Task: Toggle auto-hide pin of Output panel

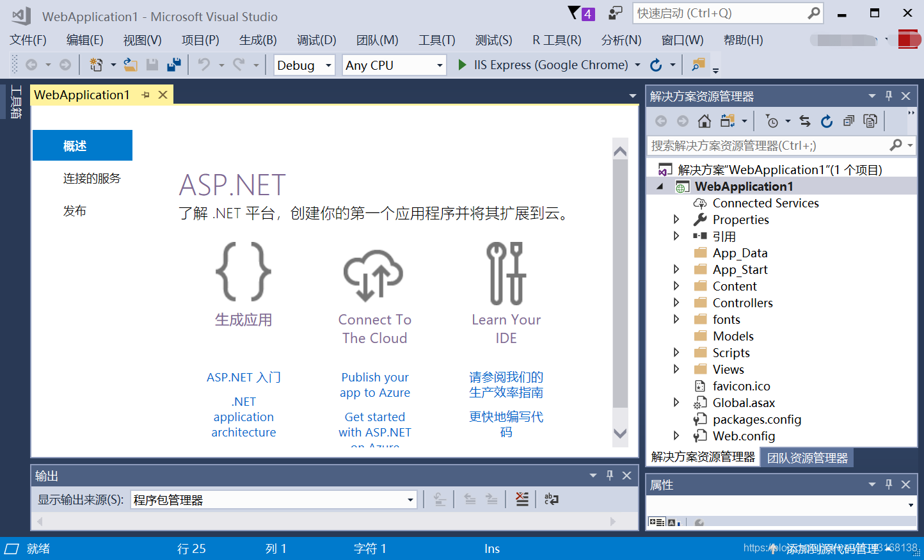Action: [x=610, y=476]
